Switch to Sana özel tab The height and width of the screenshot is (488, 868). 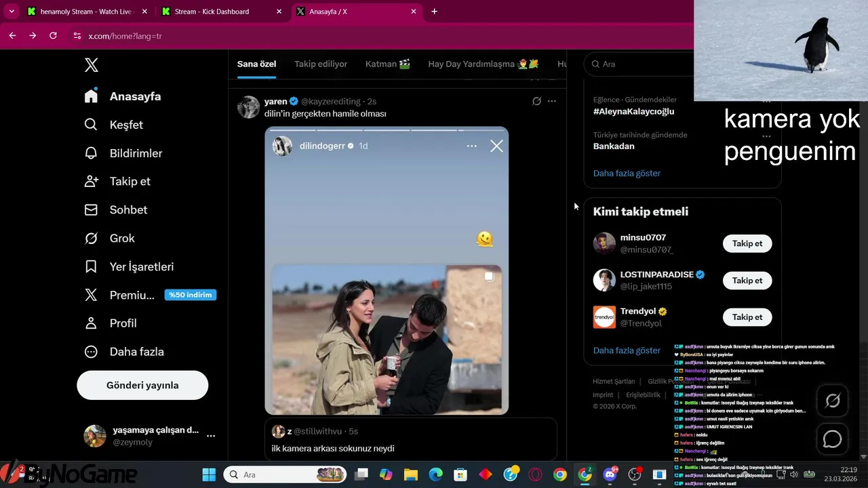(256, 64)
